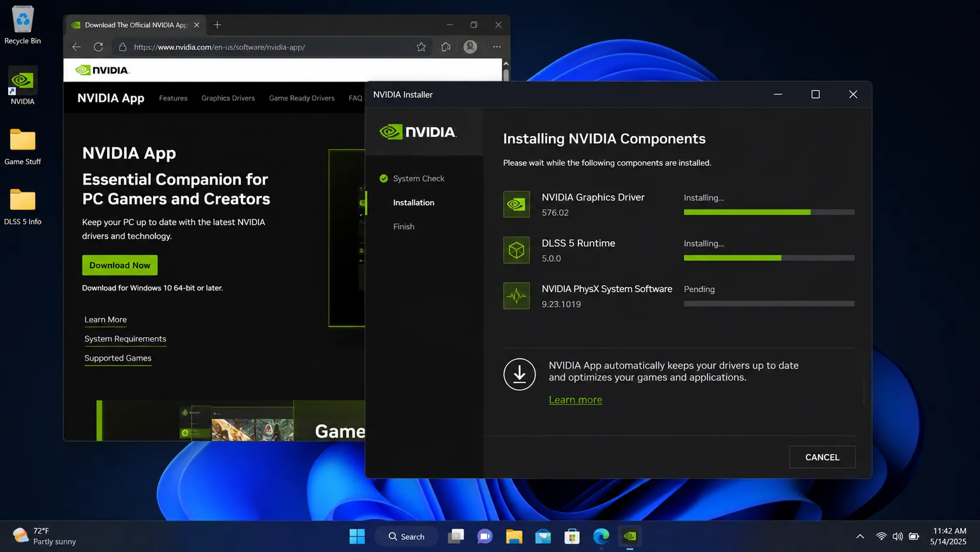Open the Features nav item
Viewport: 980px width, 552px height.
point(173,98)
